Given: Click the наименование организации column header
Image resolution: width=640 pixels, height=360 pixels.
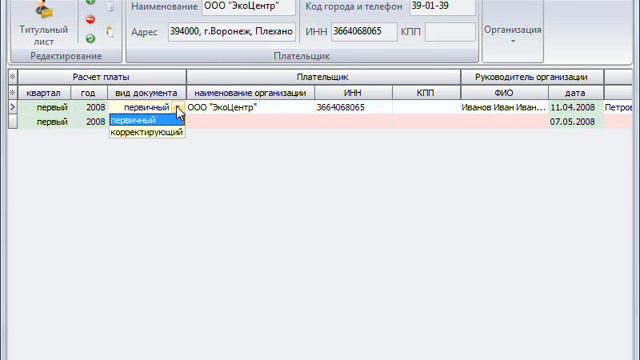Looking at the screenshot, I should pos(250,93).
